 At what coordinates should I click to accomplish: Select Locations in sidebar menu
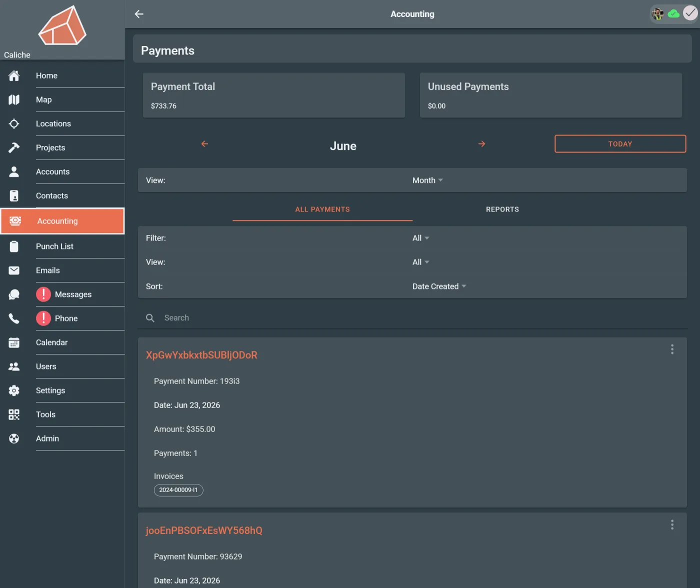(62, 123)
